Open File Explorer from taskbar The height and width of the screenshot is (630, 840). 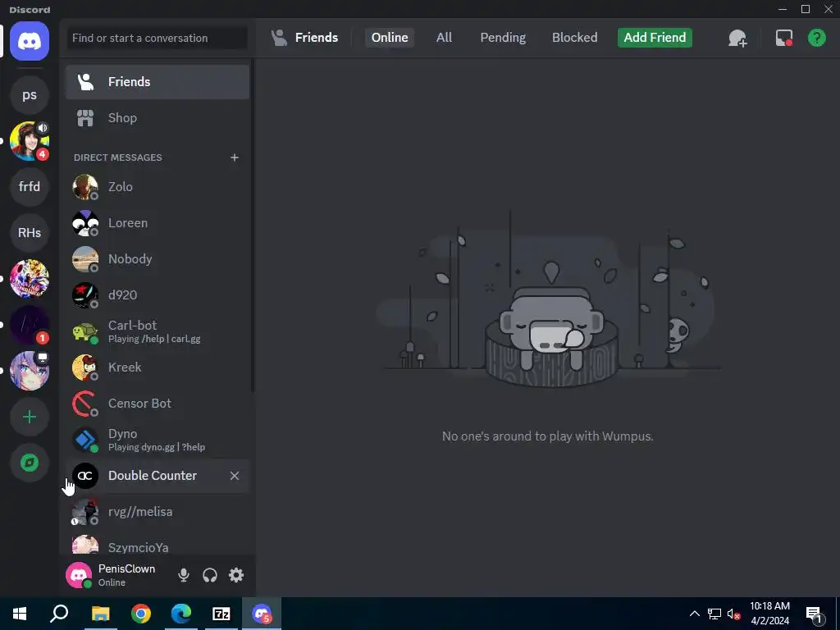click(x=100, y=614)
